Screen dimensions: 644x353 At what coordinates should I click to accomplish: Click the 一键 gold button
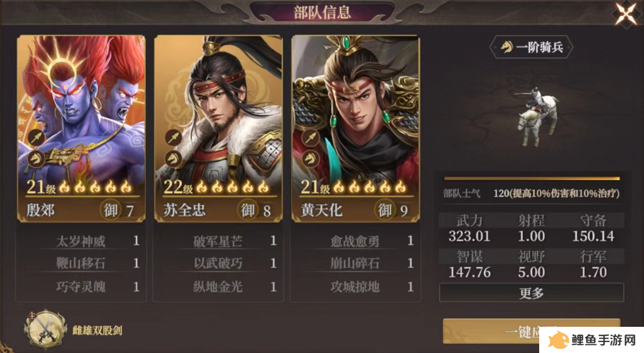click(x=531, y=331)
